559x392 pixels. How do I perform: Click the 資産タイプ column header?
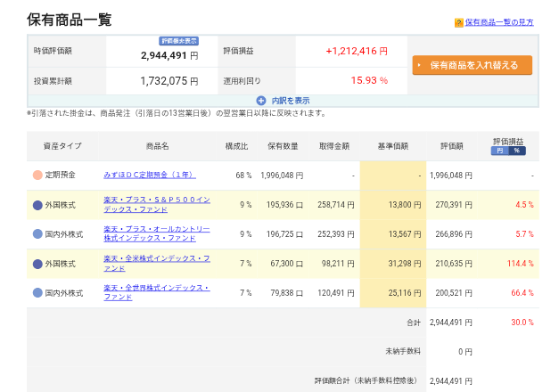pos(62,146)
